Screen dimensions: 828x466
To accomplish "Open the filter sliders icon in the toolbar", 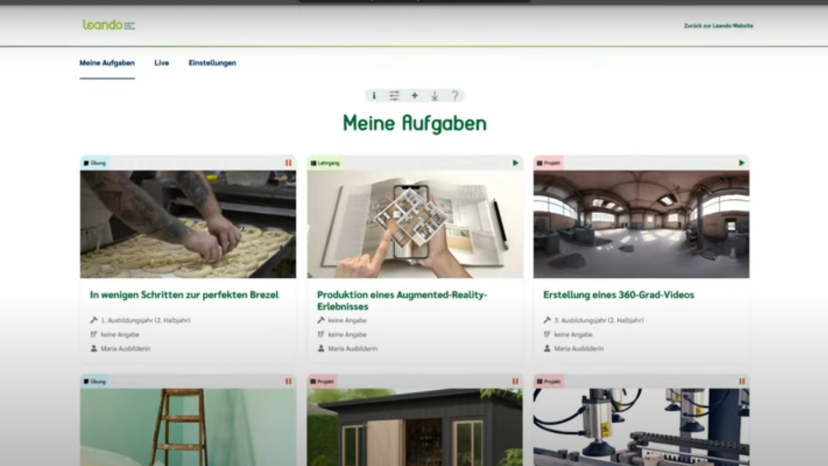I will (394, 96).
